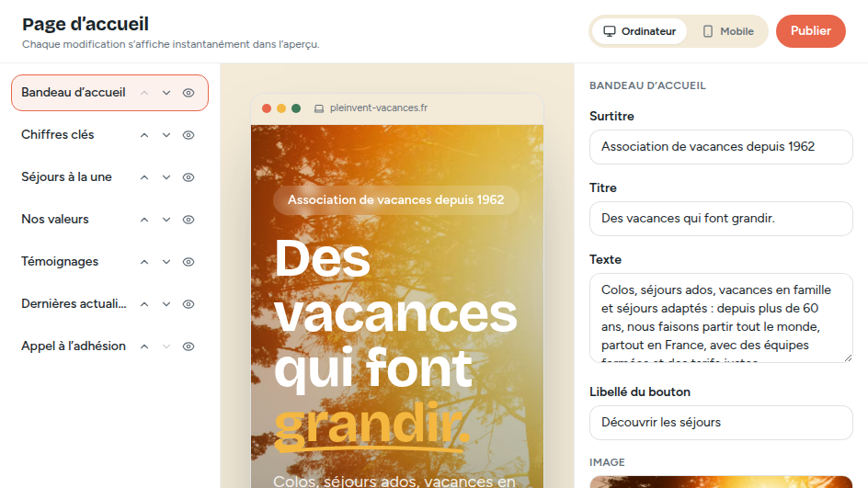Move Bandeau d'accueil section down
This screenshot has width=868, height=488.
pyautogui.click(x=166, y=93)
